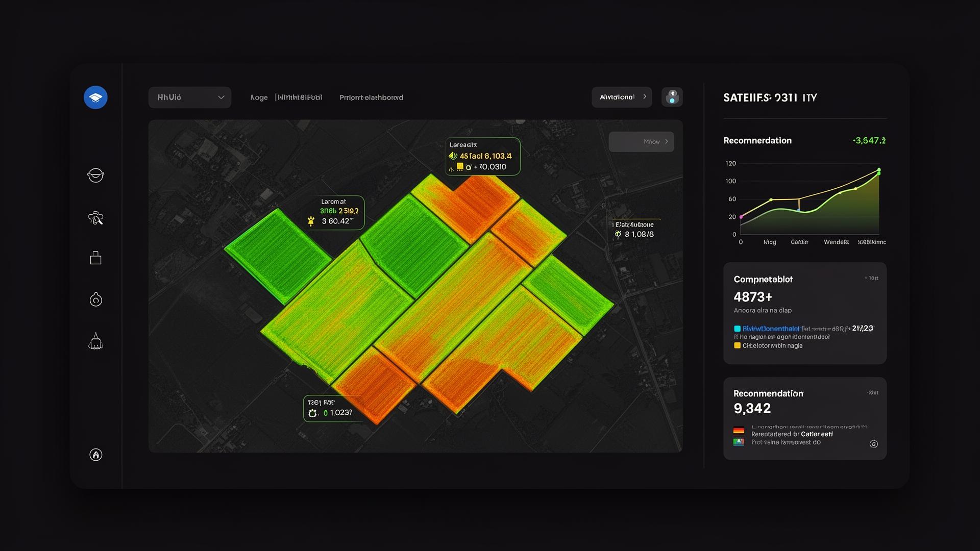Expand the Miow button on the map
This screenshot has width=980, height=551.
(641, 142)
